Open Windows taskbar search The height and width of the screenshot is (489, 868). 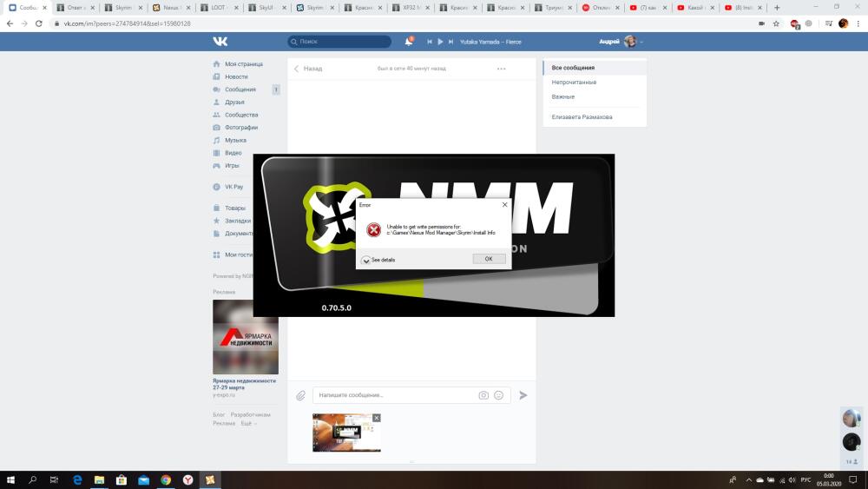(33, 480)
